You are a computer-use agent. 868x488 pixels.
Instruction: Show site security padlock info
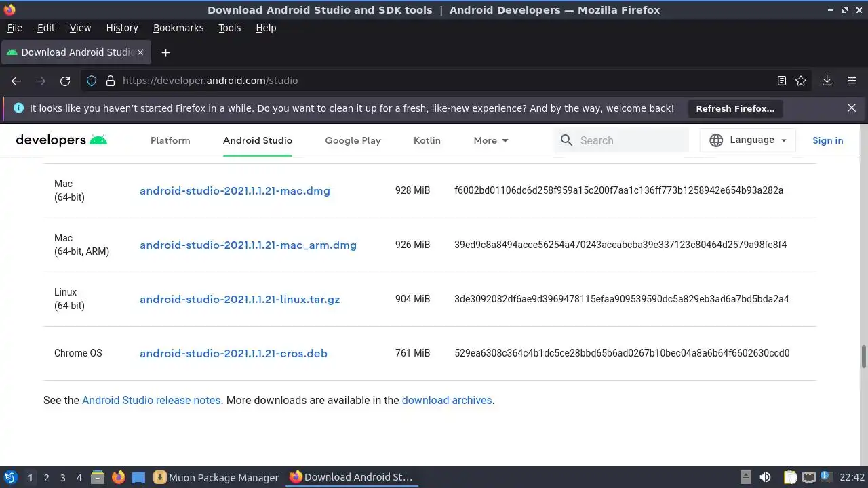pos(111,81)
